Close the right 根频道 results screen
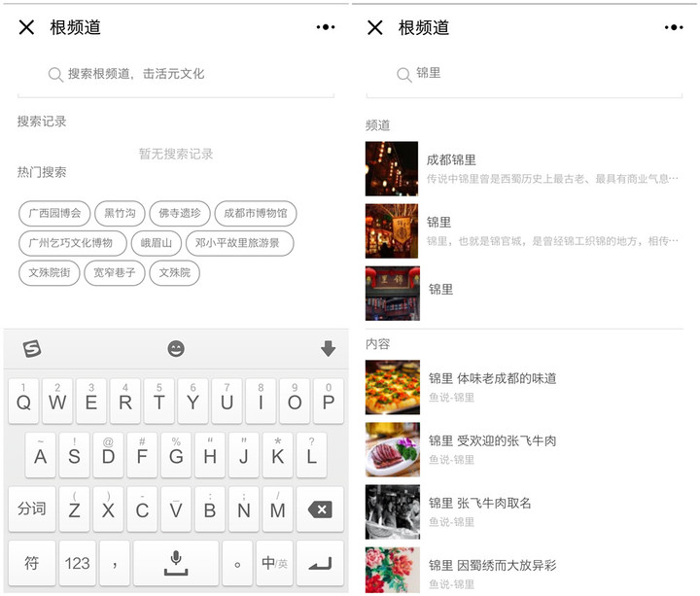 pos(375,27)
